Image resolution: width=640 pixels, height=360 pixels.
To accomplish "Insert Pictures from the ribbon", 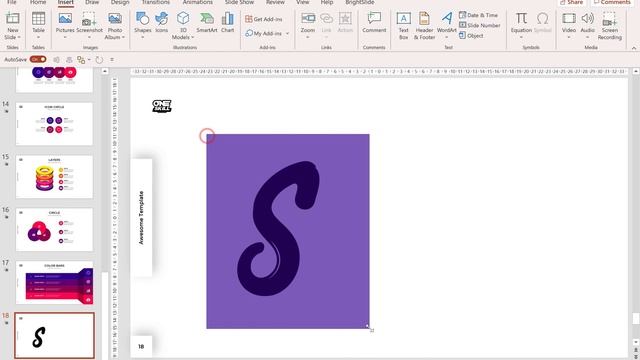I will point(65,19).
